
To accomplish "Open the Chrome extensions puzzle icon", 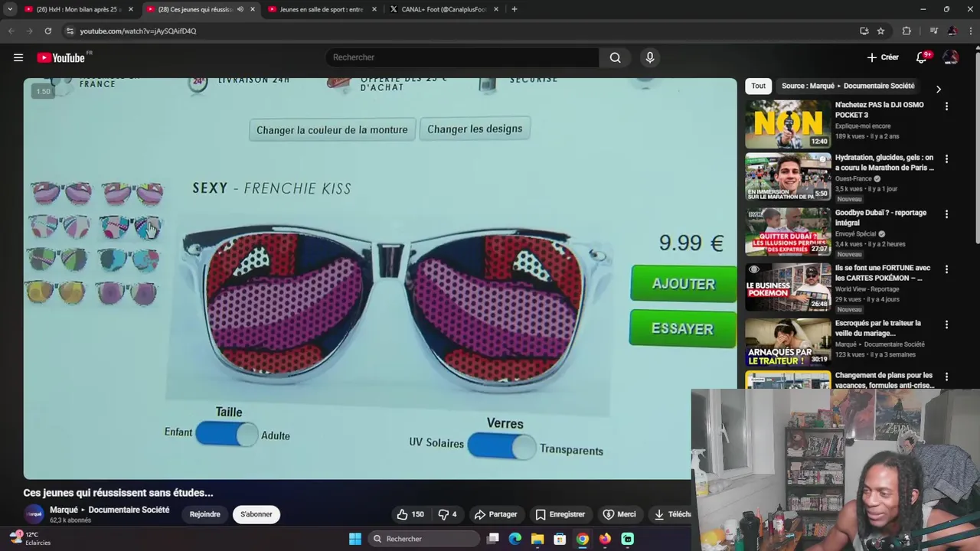I will coord(906,31).
